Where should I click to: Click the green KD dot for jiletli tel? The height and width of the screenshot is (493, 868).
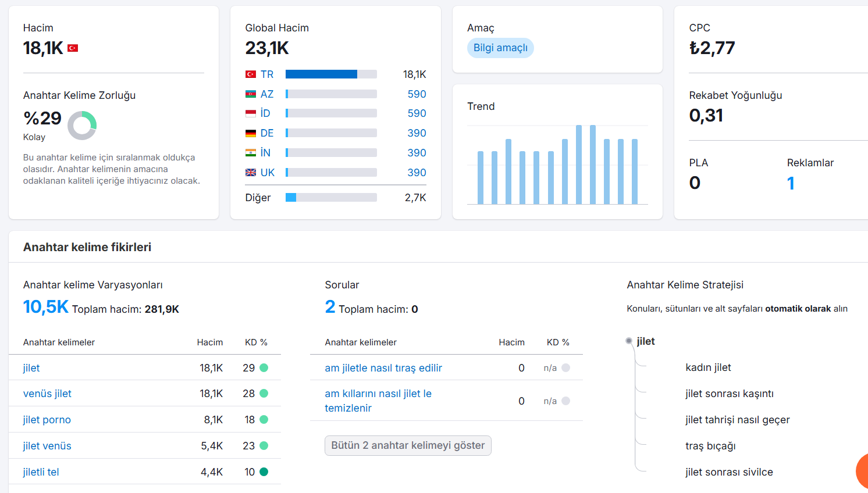[264, 472]
